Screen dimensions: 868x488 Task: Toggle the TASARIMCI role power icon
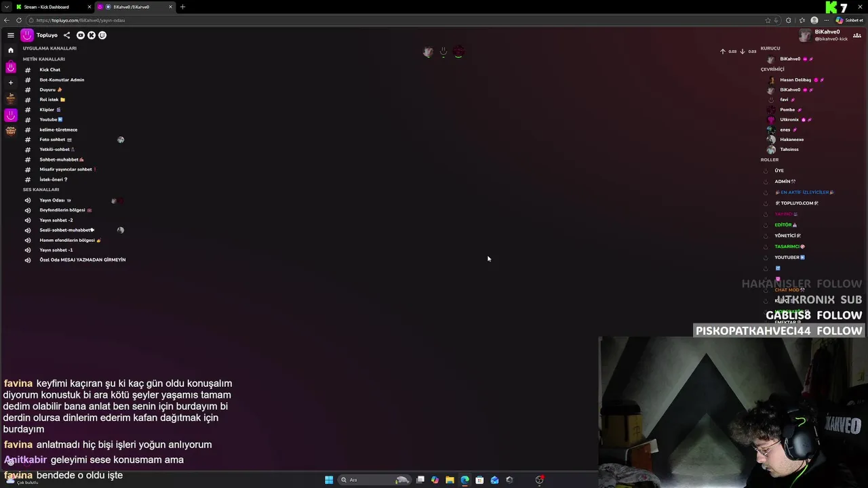(x=766, y=247)
